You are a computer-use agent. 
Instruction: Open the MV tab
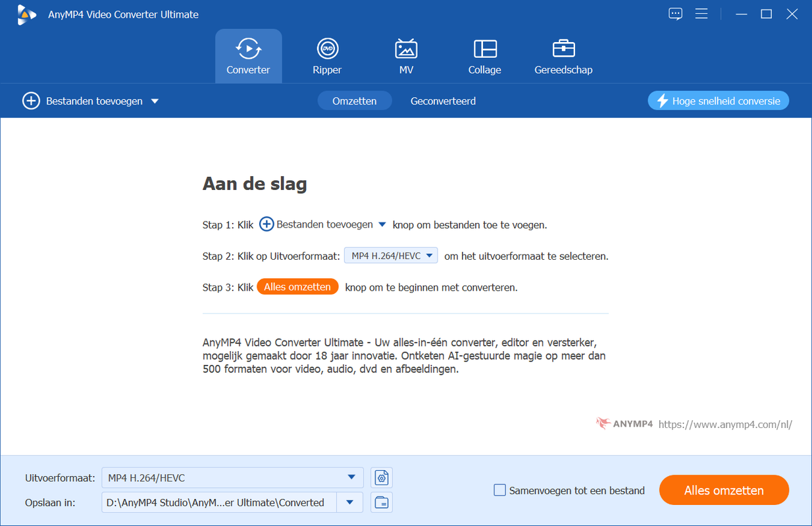click(406, 56)
